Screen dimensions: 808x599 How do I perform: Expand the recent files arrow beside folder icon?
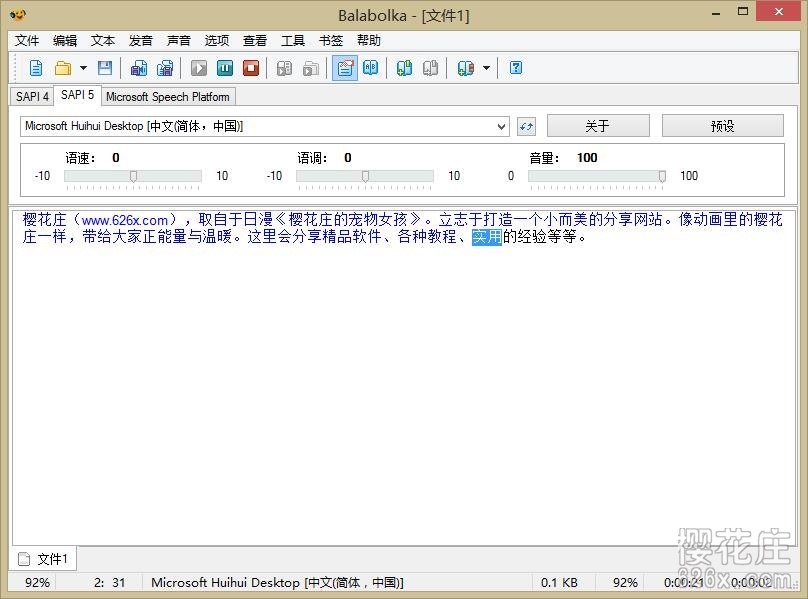(83, 68)
